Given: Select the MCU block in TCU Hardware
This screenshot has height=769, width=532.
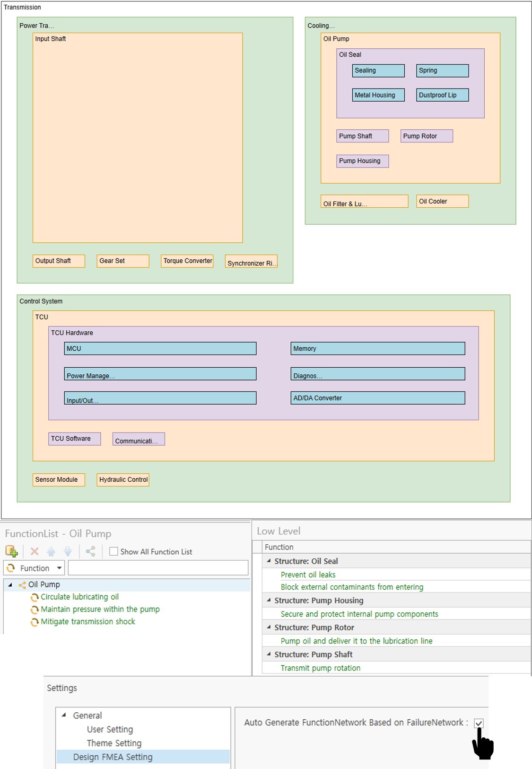Looking at the screenshot, I should (x=160, y=349).
